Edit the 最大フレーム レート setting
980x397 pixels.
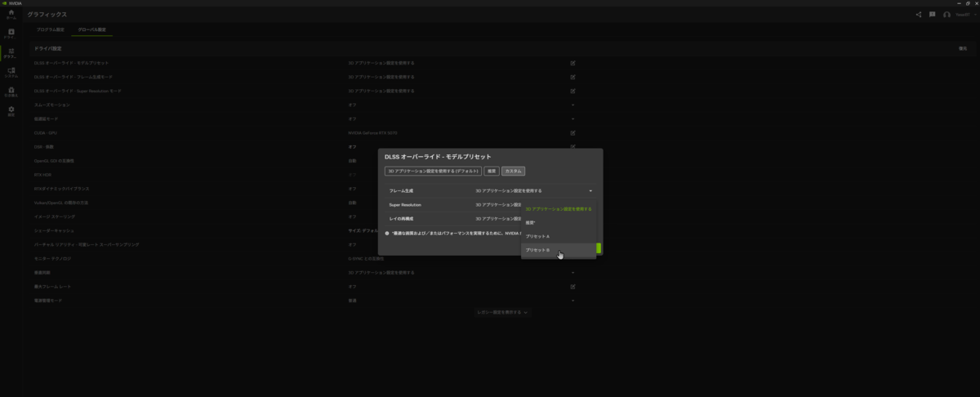[572, 287]
